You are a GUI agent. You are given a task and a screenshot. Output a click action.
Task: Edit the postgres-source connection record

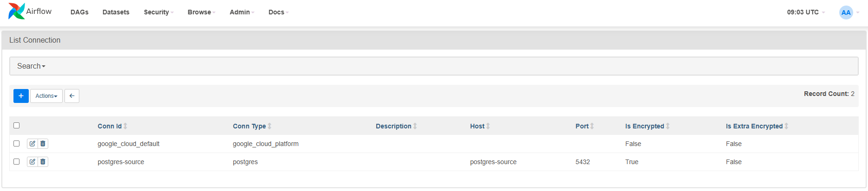(32, 162)
